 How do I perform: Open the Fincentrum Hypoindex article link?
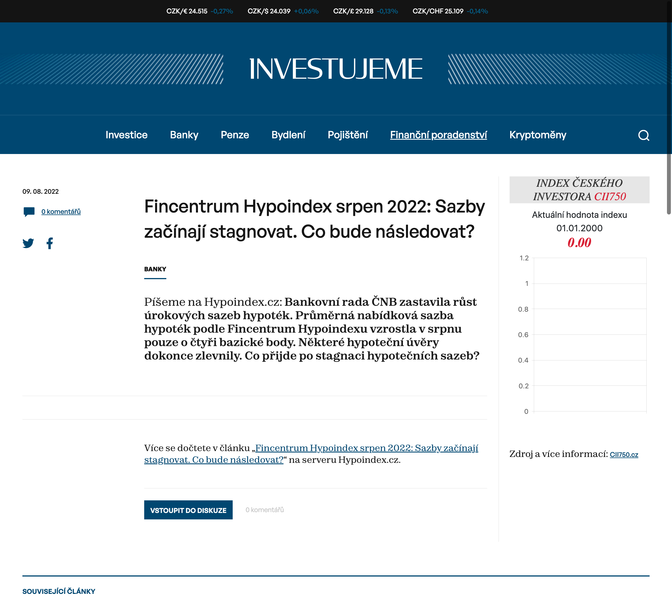(311, 454)
